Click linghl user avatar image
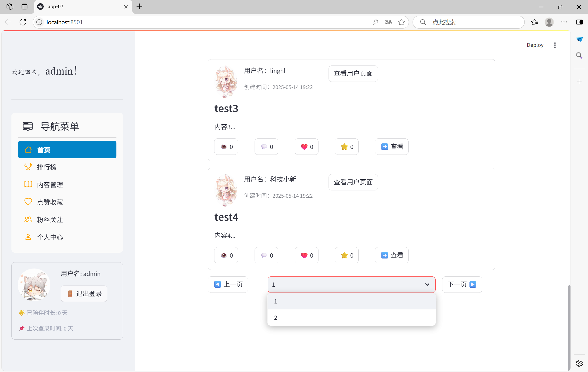588x372 pixels. click(x=226, y=82)
